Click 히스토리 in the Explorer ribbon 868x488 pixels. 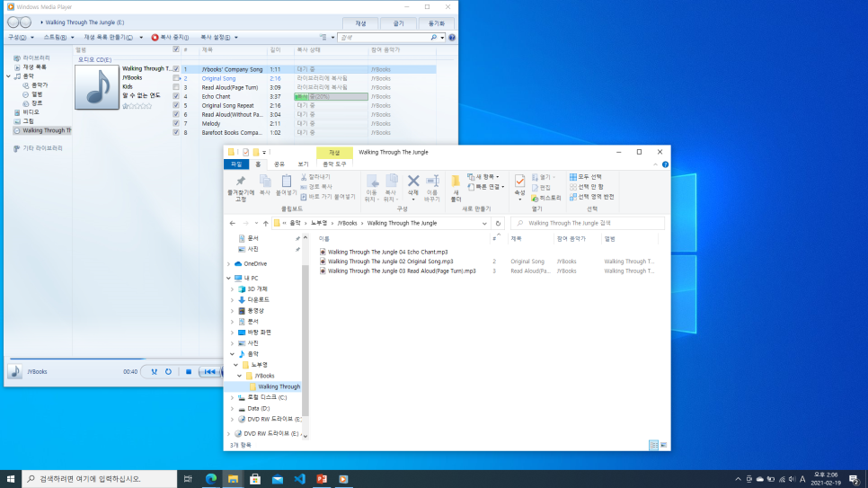tap(545, 198)
